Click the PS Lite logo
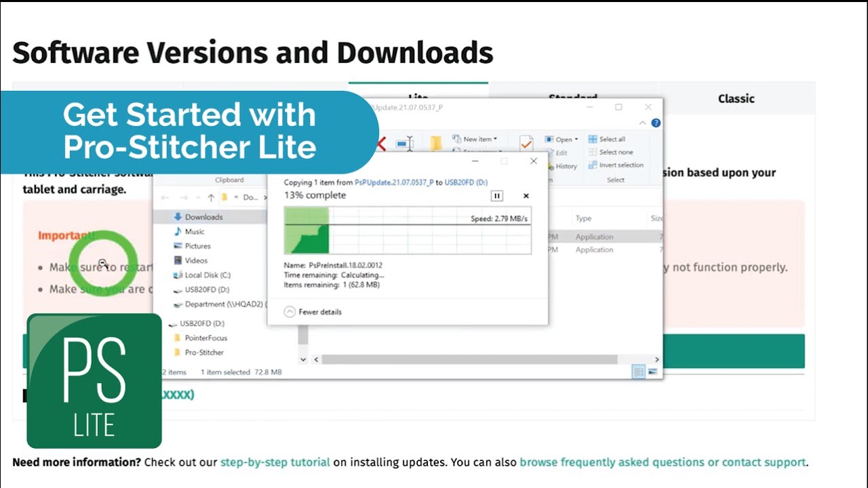This screenshot has width=868, height=488. click(x=94, y=380)
